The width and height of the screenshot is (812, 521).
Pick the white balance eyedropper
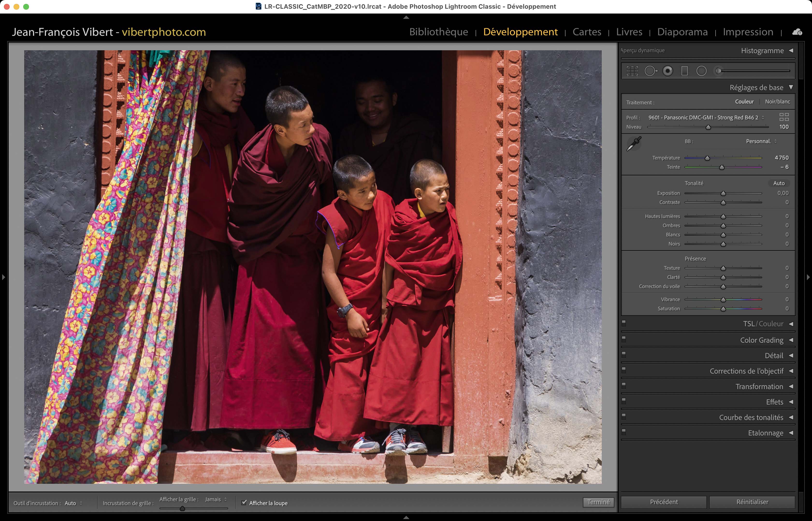634,144
